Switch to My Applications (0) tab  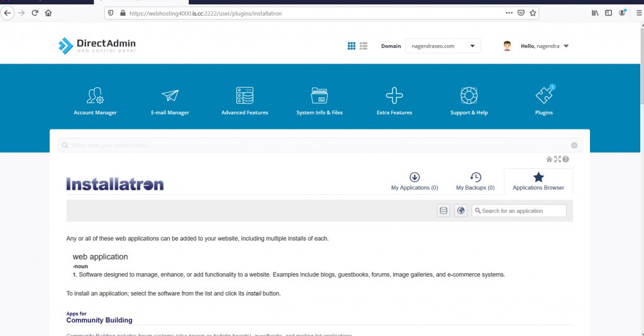tap(414, 182)
